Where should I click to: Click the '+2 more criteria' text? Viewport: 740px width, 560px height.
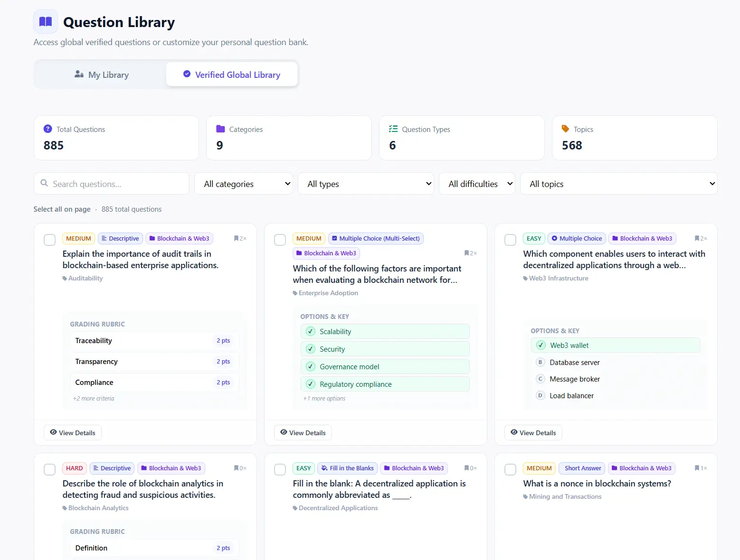point(94,399)
